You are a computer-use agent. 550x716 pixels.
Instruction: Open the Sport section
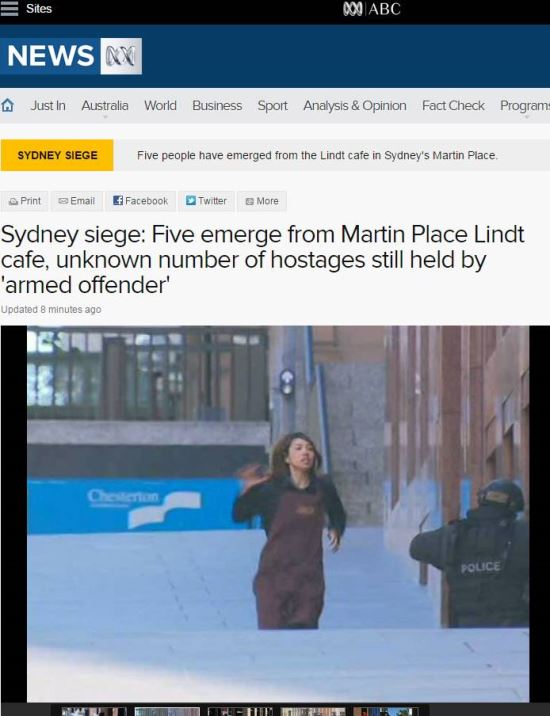pos(272,105)
